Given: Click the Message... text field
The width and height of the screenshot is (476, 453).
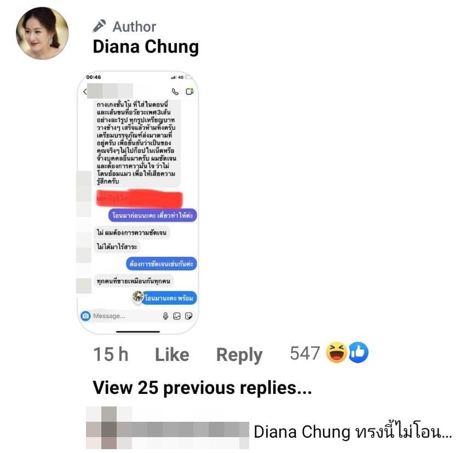Looking at the screenshot, I should [125, 316].
